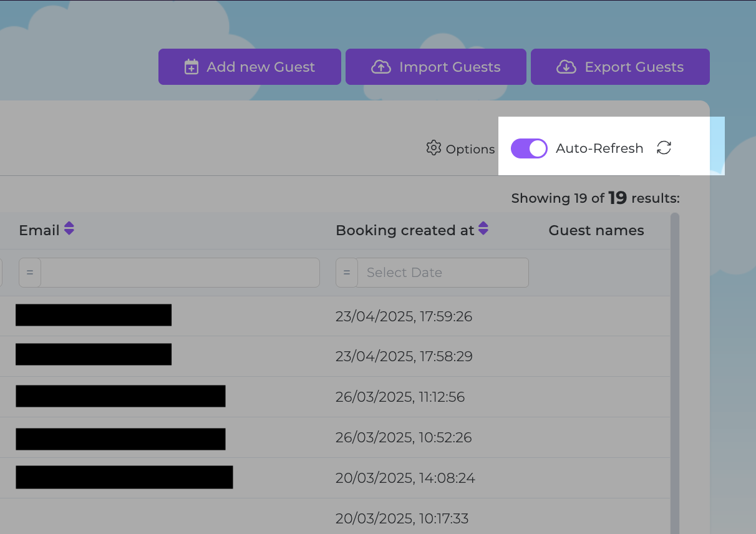Click the Booking created at header label
The width and height of the screenshot is (756, 534).
[x=405, y=230]
